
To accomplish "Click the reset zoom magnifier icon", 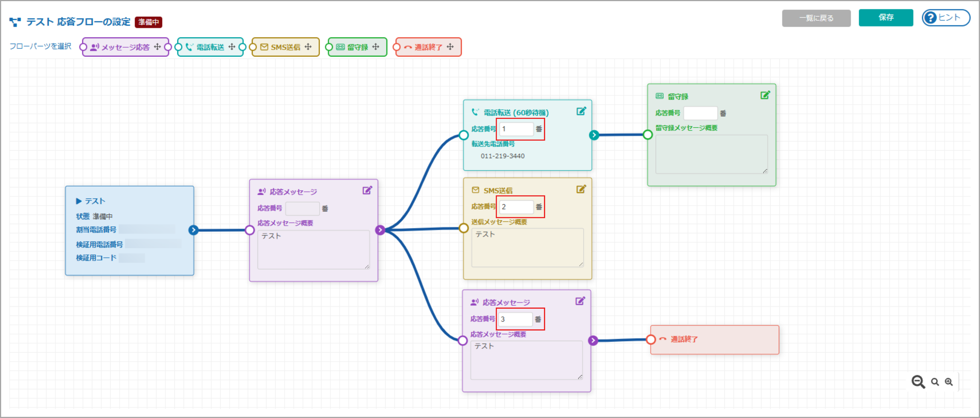I will click(935, 382).
